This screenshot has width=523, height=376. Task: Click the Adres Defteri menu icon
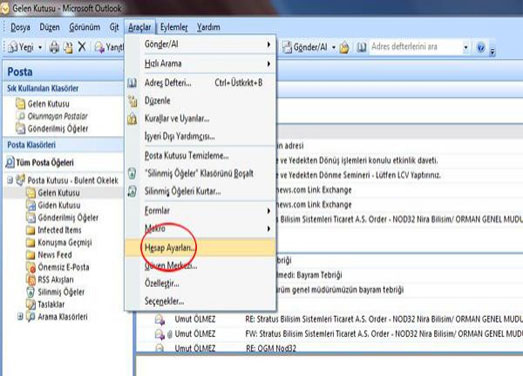pos(132,83)
